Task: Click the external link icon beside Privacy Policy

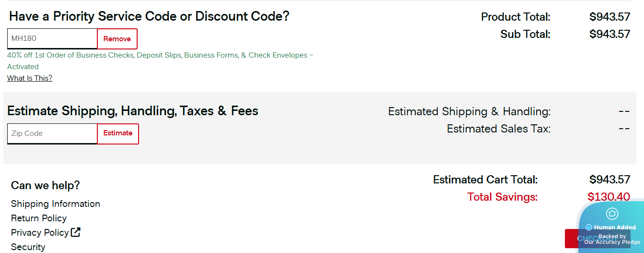Action: pyautogui.click(x=75, y=232)
